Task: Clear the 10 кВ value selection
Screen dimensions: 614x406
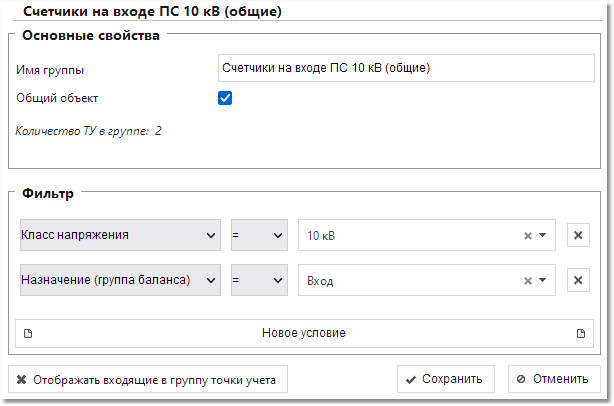Action: point(528,236)
